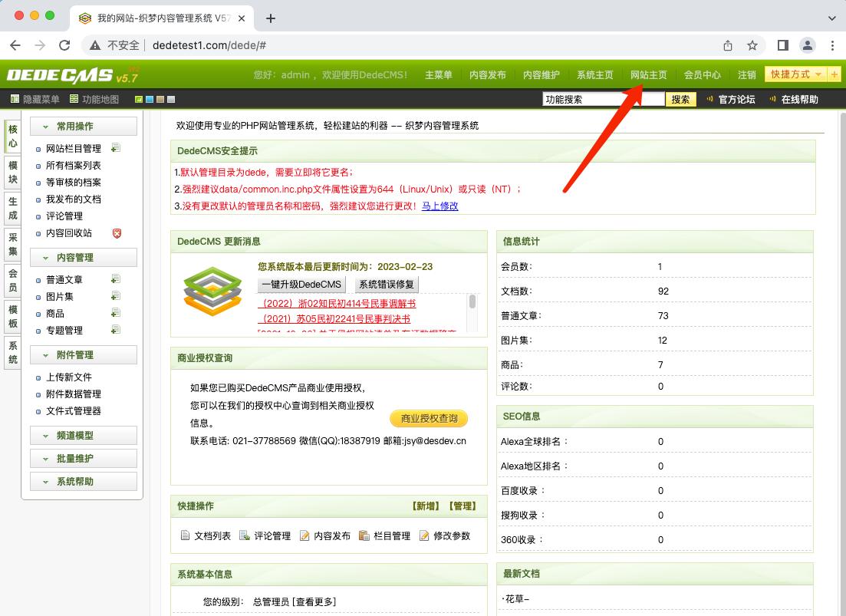Bookmark this page with the star icon

[x=752, y=45]
